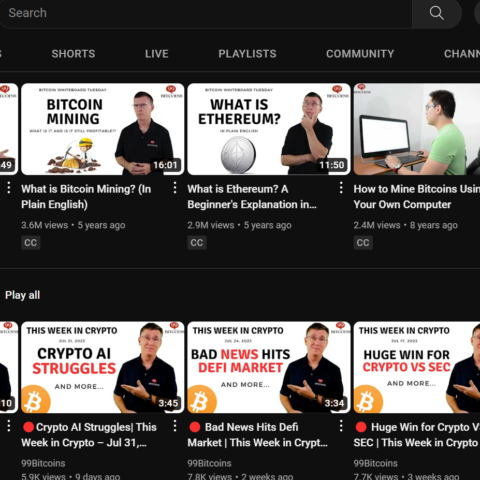Open the COMMUNITY tab
Image resolution: width=480 pixels, height=480 pixels.
pos(360,54)
